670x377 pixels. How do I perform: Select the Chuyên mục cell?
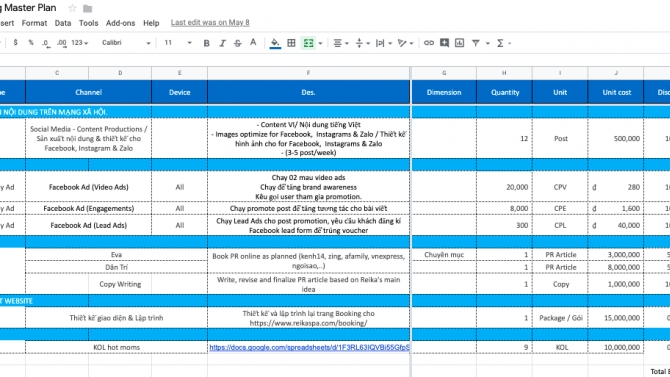coord(444,254)
